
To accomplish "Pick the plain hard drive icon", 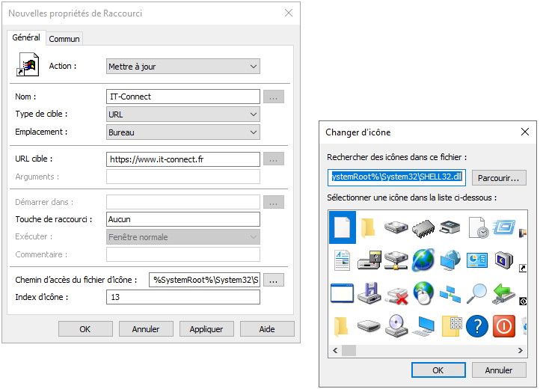I will point(396,227).
